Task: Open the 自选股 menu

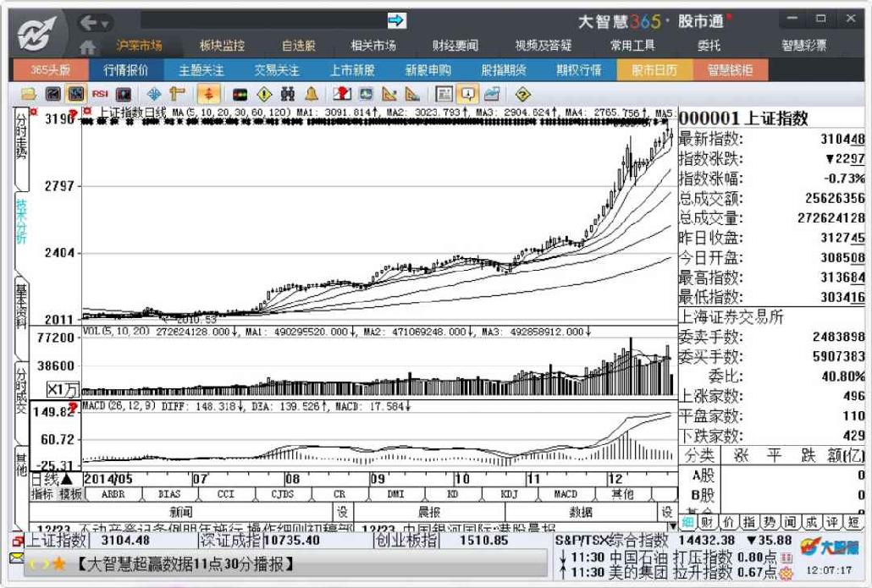Action: point(299,46)
